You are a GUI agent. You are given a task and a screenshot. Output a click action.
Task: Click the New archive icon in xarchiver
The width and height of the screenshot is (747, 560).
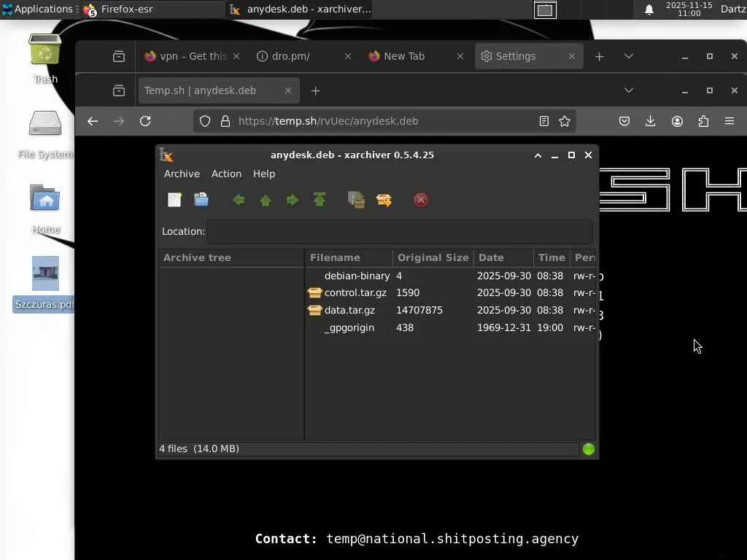pyautogui.click(x=175, y=200)
